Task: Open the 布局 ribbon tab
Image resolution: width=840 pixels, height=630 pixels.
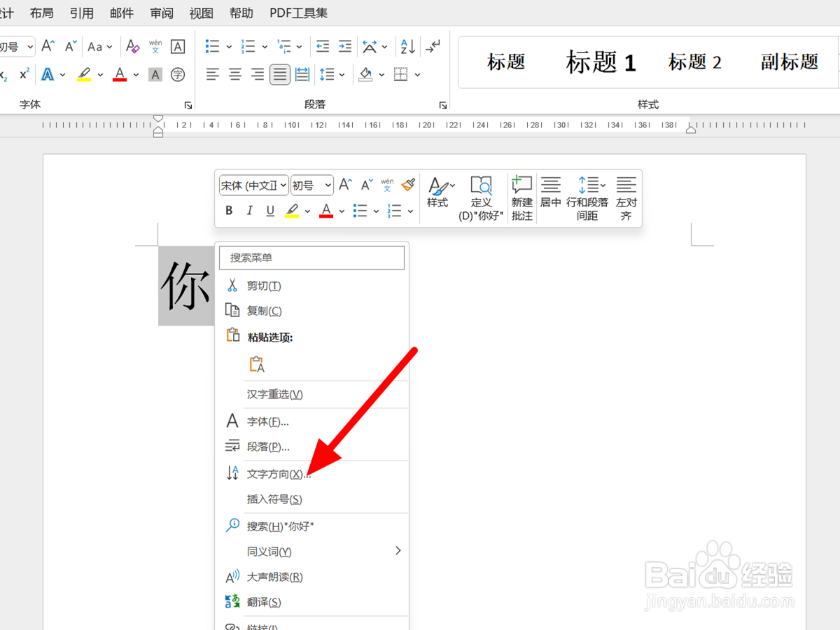Action: pos(41,13)
